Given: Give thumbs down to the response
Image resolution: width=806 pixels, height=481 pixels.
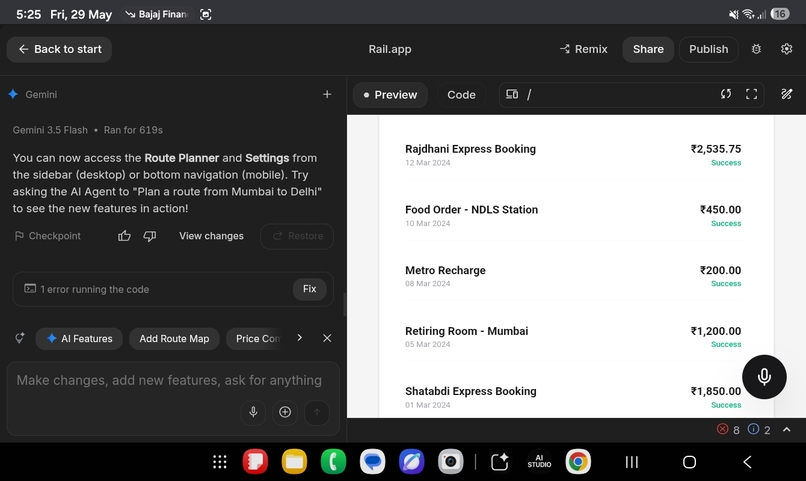Looking at the screenshot, I should [x=150, y=236].
